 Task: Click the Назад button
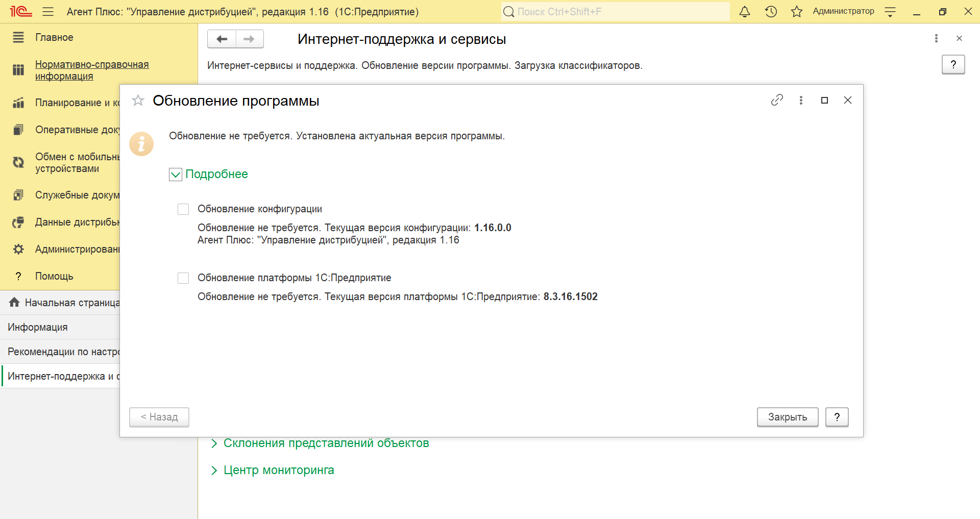click(159, 417)
